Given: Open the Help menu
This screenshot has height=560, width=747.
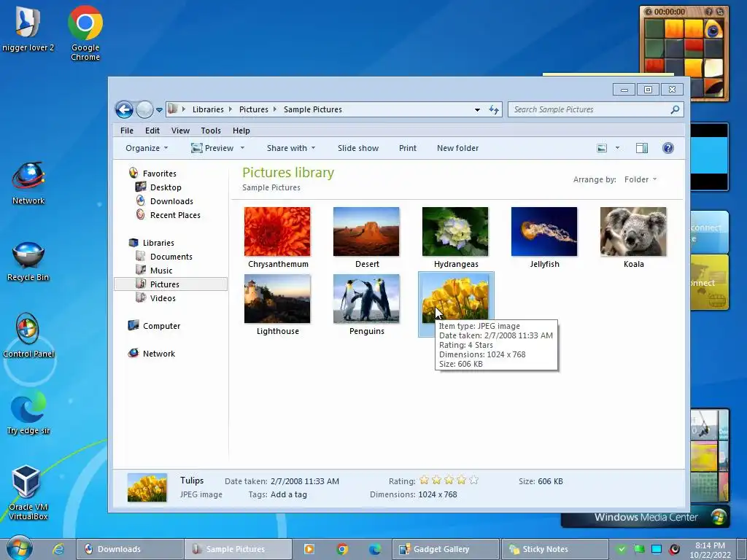Looking at the screenshot, I should (x=241, y=131).
